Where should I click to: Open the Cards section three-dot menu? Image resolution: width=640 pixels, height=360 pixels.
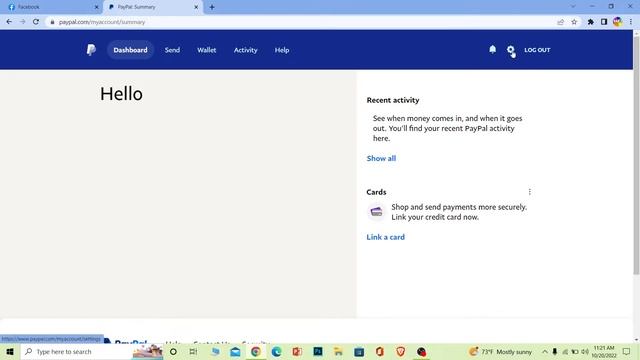click(x=529, y=192)
